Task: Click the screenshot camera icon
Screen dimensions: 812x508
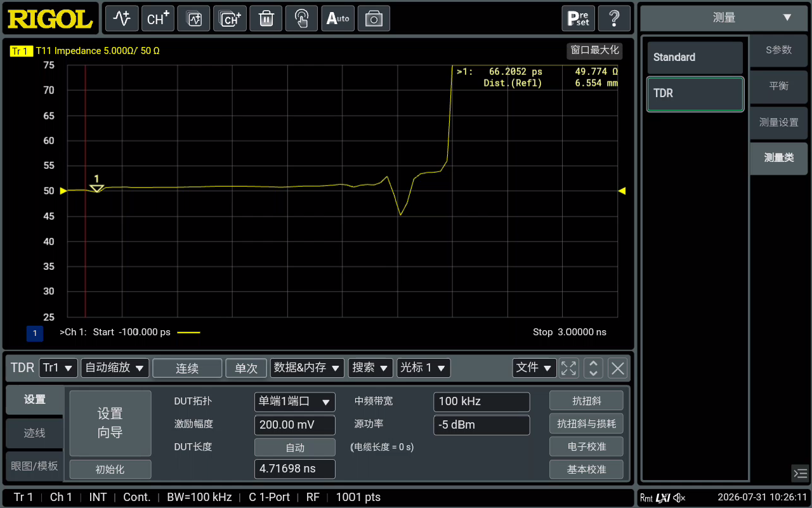Action: click(374, 18)
